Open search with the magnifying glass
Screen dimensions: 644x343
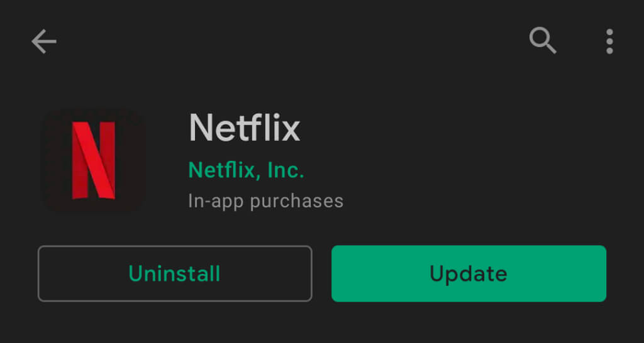[543, 41]
